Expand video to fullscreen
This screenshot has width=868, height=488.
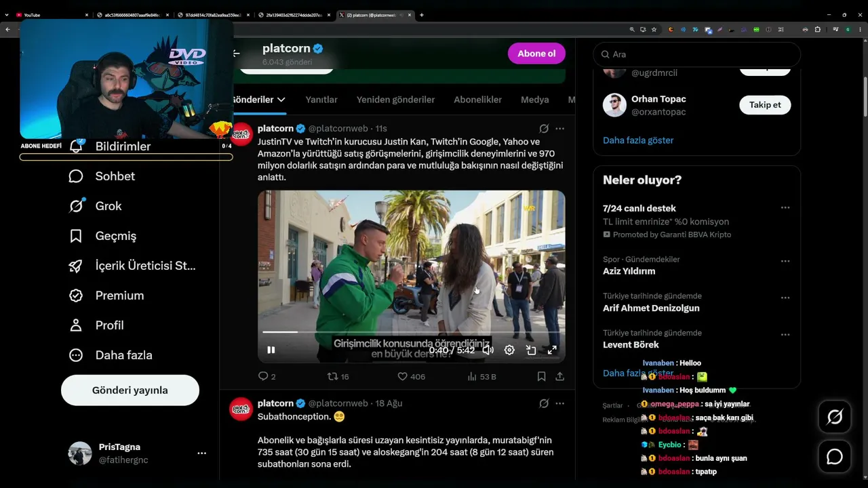coord(552,350)
